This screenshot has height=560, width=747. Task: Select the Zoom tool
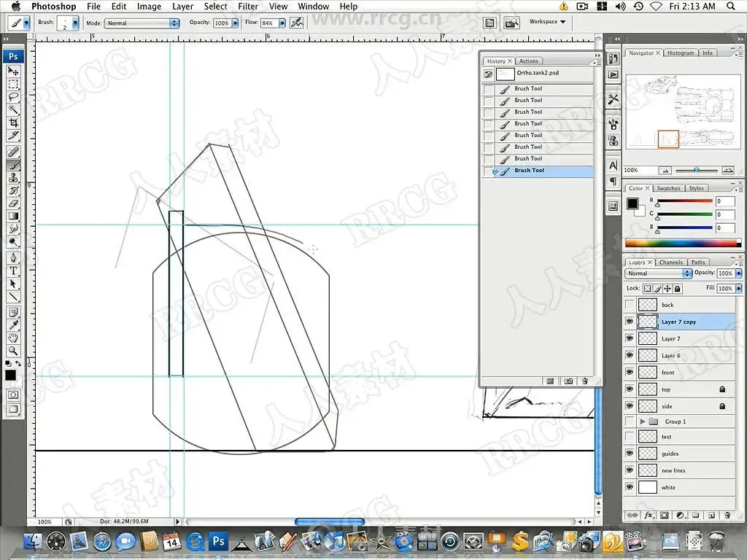click(13, 351)
